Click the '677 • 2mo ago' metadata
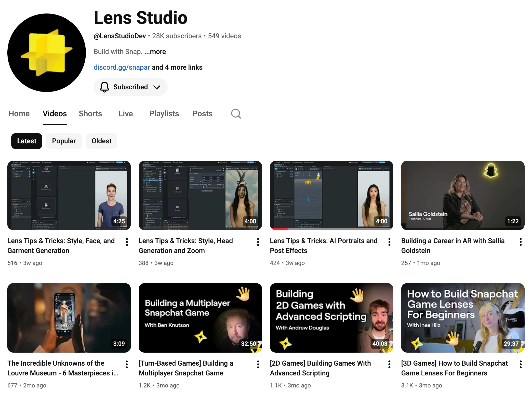532x398 pixels. click(x=27, y=385)
